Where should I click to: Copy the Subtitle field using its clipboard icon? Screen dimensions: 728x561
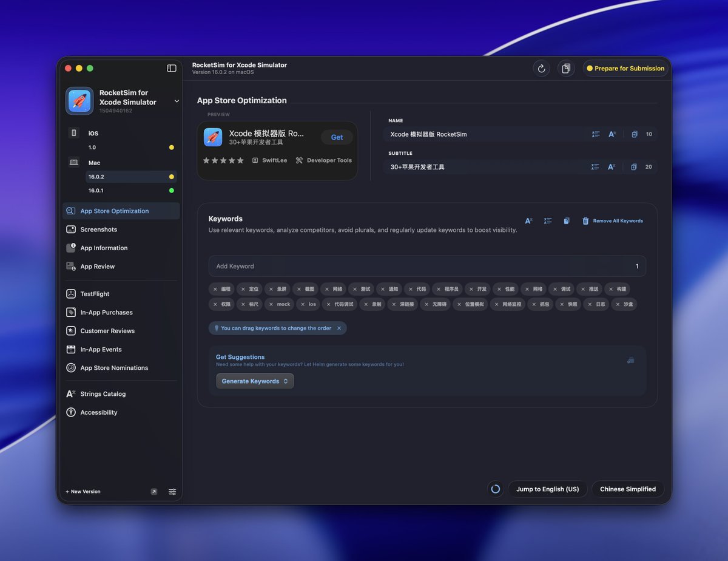635,167
